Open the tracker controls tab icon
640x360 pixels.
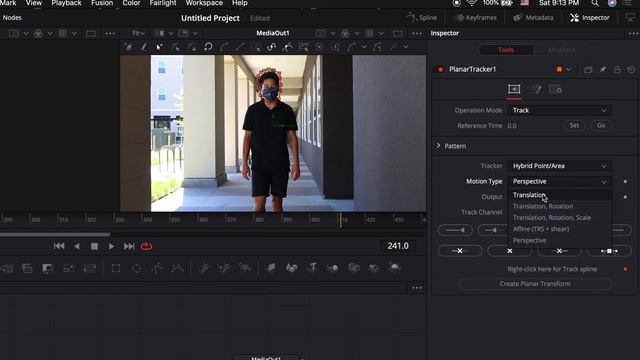(x=514, y=89)
